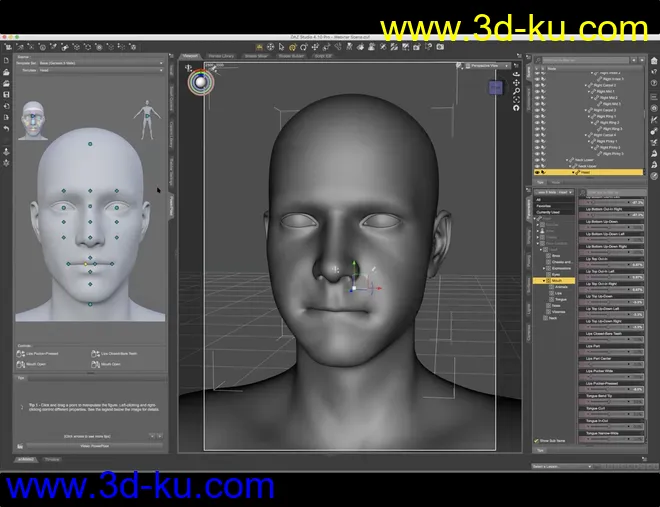The width and height of the screenshot is (660, 507).
Task: Click the blue view cube in viewport
Action: tap(495, 87)
